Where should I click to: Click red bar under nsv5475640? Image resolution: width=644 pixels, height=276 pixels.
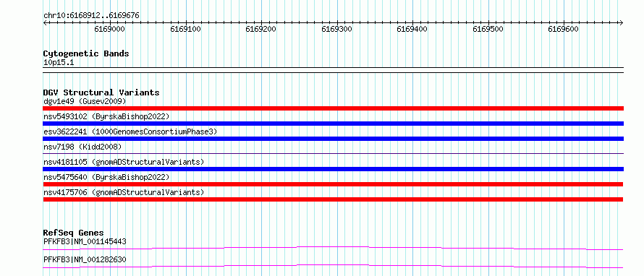click(334, 184)
